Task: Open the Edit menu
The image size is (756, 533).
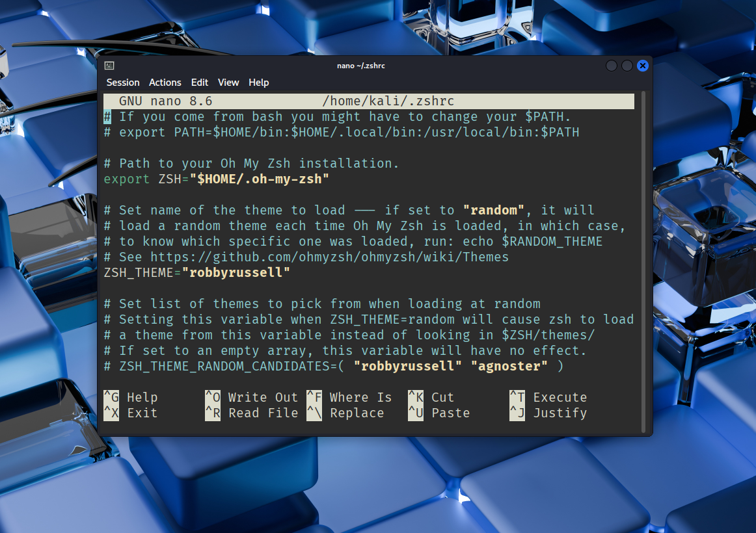Action: (x=200, y=83)
